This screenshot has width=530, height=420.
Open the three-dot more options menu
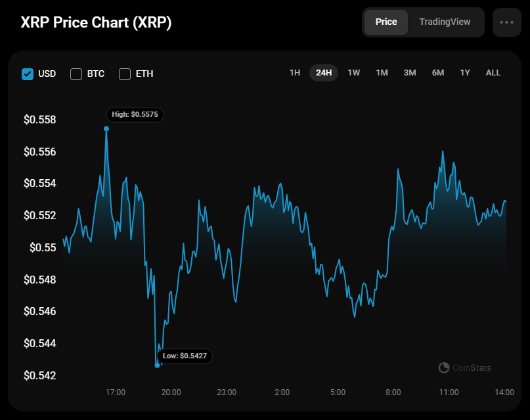[506, 22]
